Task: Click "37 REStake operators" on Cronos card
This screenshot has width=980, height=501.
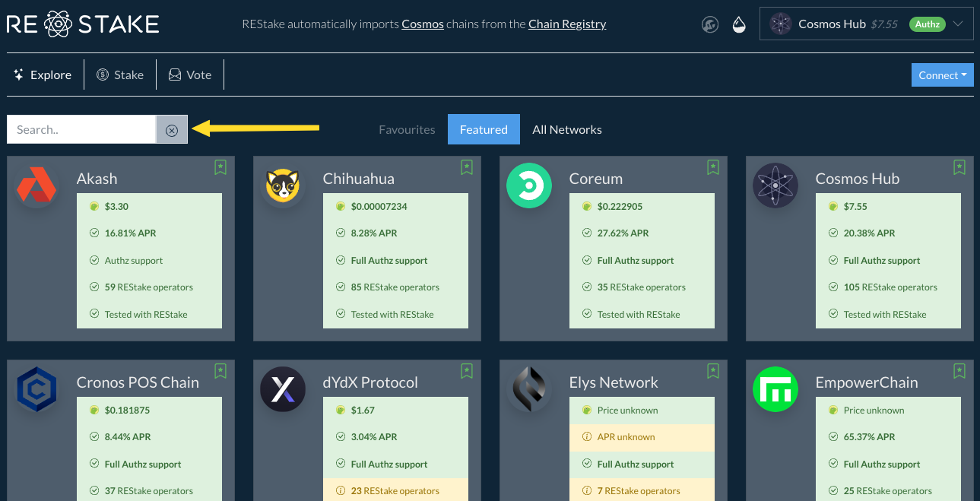Action: (149, 491)
